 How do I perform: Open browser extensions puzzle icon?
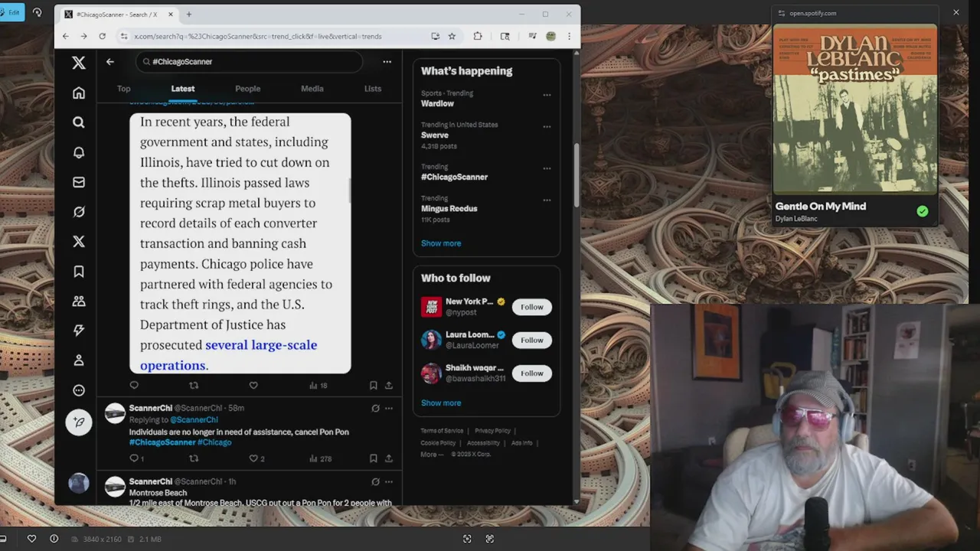pyautogui.click(x=478, y=36)
